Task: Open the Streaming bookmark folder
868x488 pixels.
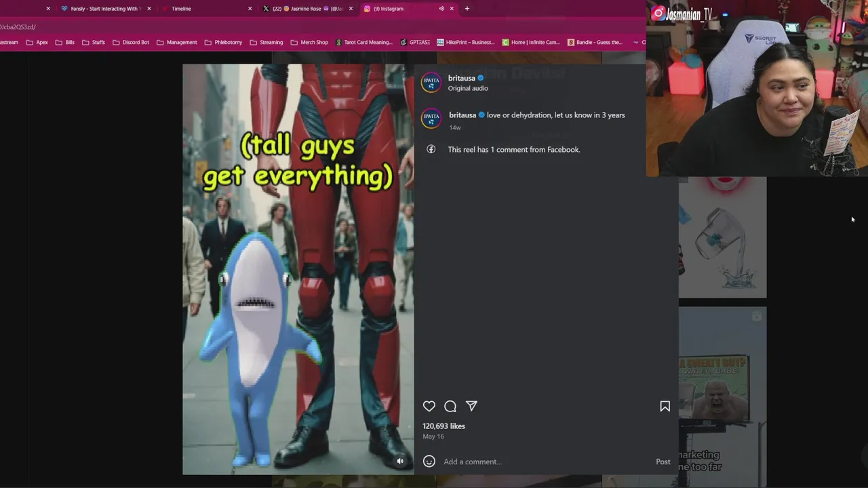Action: [266, 42]
